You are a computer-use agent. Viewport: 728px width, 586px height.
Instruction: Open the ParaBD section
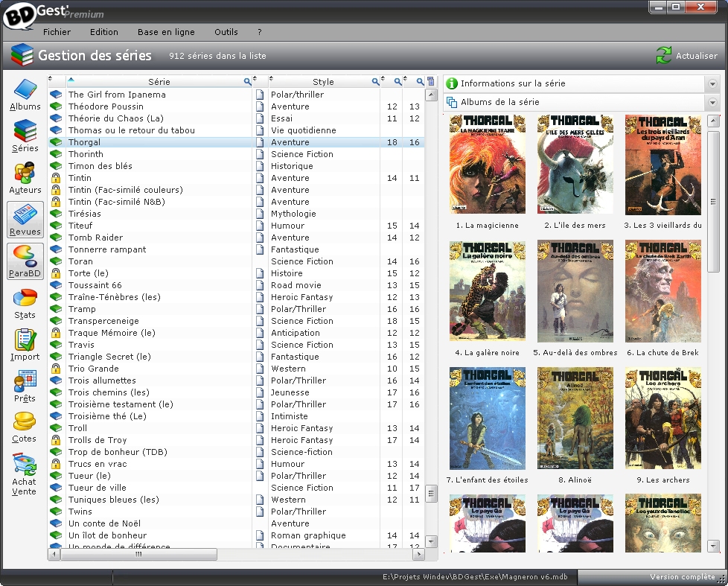(25, 261)
